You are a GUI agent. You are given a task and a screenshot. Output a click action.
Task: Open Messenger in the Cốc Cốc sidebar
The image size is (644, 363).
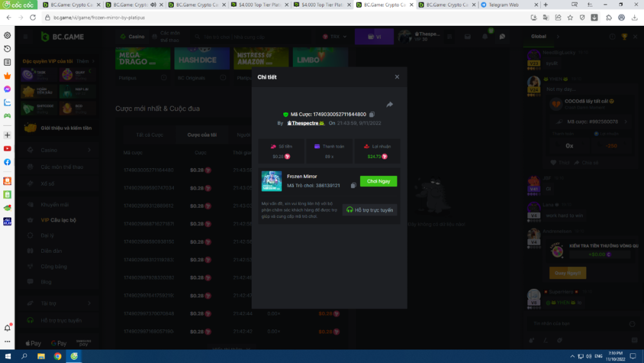tap(7, 89)
